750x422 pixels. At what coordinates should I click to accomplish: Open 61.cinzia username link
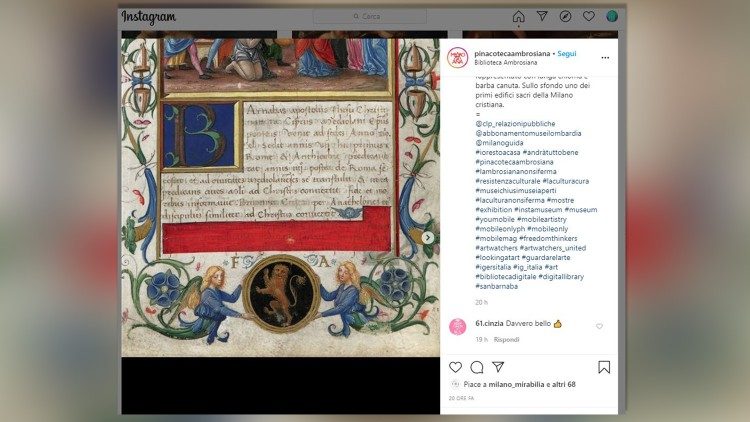[x=489, y=324]
